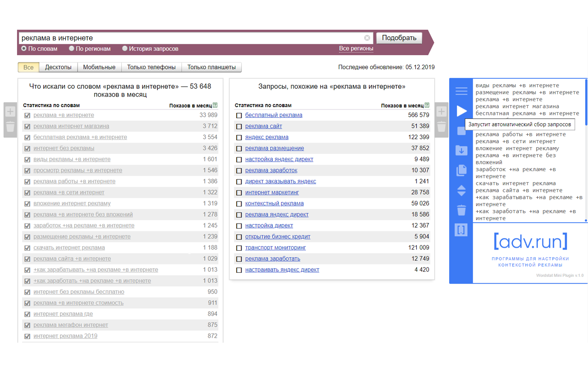Open 'реклама размещение' link
588x368 pixels.
tap(275, 148)
